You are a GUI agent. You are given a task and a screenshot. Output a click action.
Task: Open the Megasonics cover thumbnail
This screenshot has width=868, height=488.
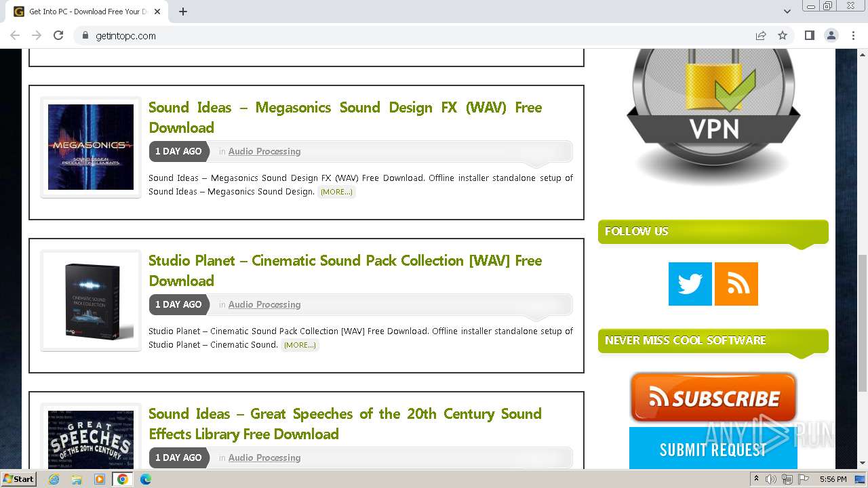point(91,147)
